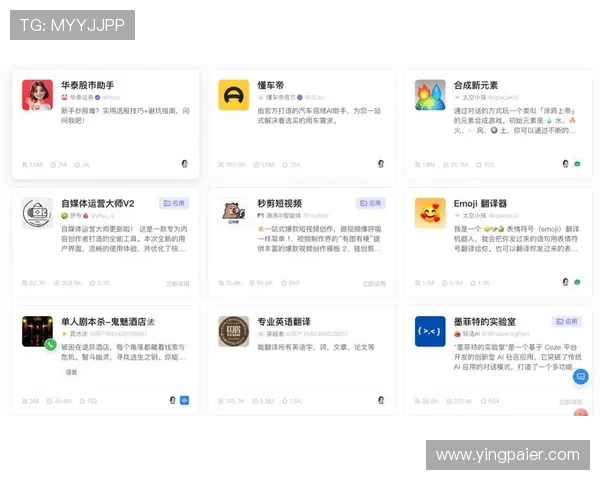Click the 语音 tag on 鬼魅酒店 card
The image size is (600, 480).
[71, 372]
